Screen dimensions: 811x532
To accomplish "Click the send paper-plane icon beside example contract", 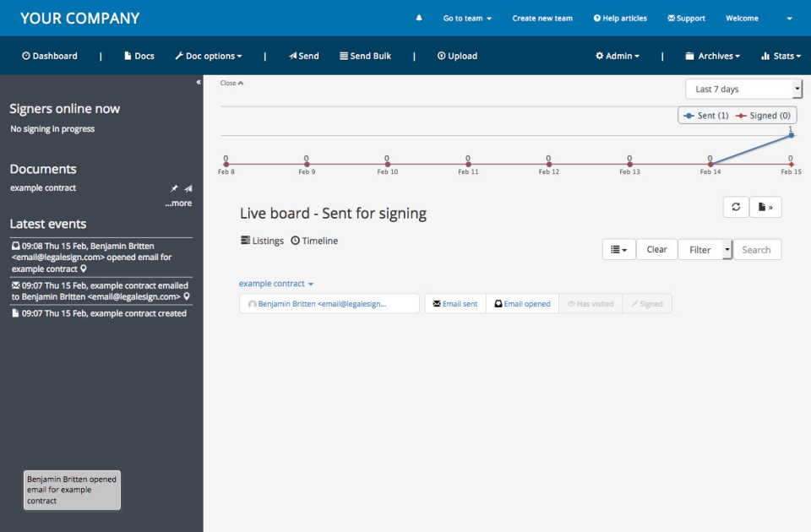I will [x=188, y=188].
